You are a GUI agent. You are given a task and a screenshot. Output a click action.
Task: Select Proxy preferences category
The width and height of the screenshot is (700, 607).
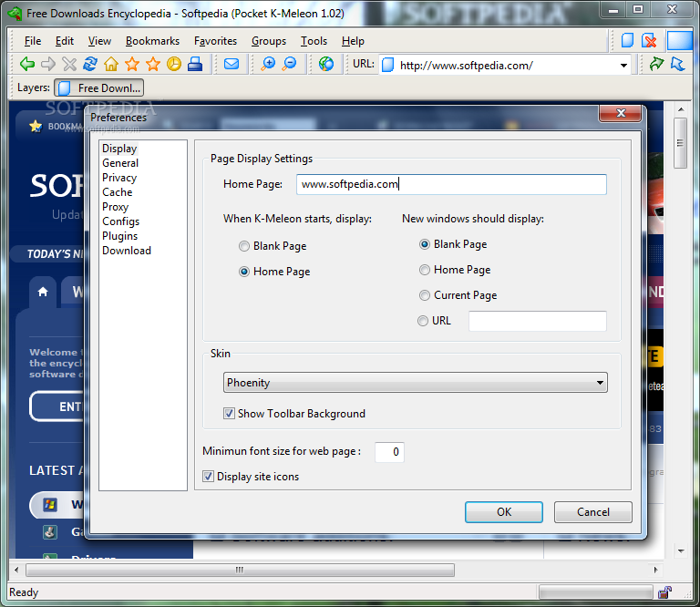coord(115,207)
